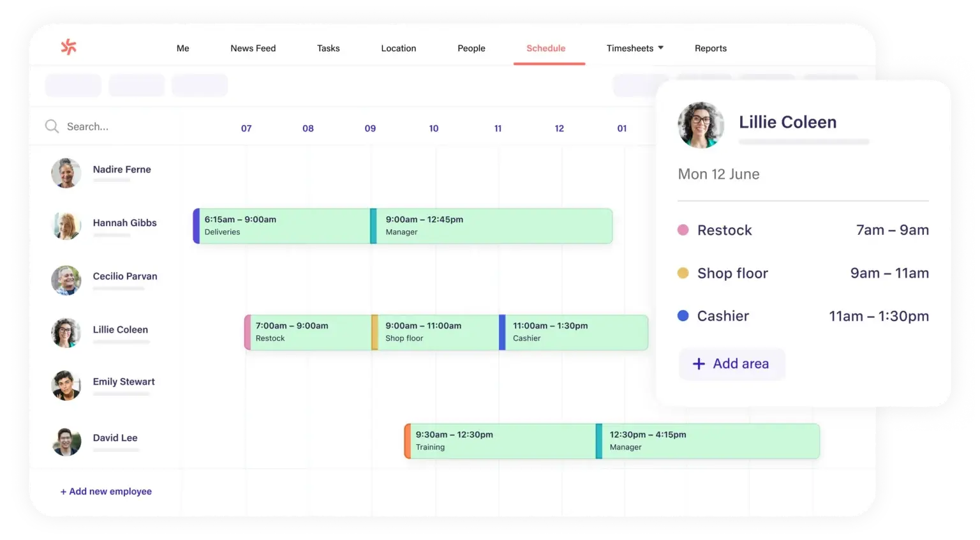
Task: Select David Lee's 9:30am Training shift
Action: pos(500,441)
